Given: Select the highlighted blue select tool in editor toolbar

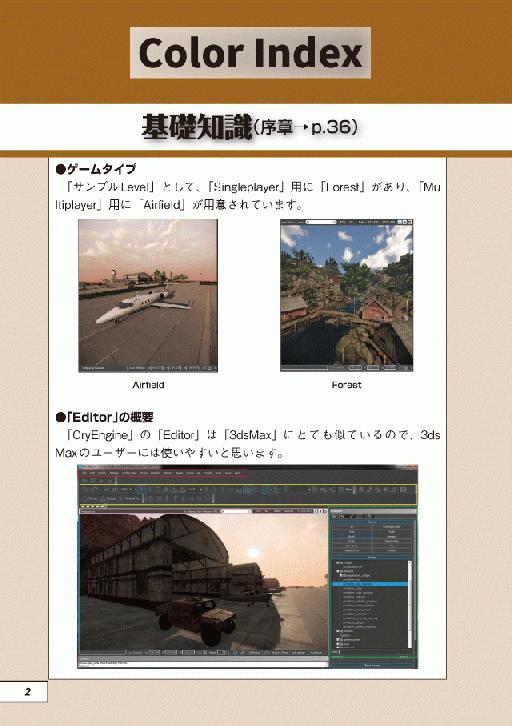Looking at the screenshot, I should tap(140, 489).
